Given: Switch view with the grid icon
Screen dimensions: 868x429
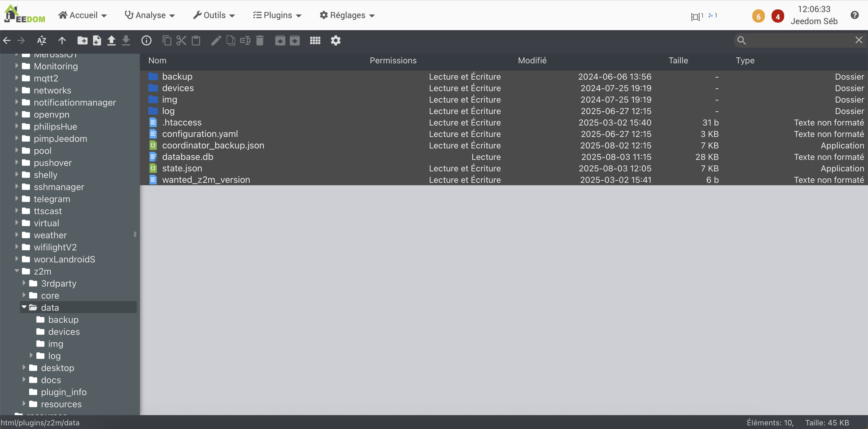Looking at the screenshot, I should click(315, 40).
